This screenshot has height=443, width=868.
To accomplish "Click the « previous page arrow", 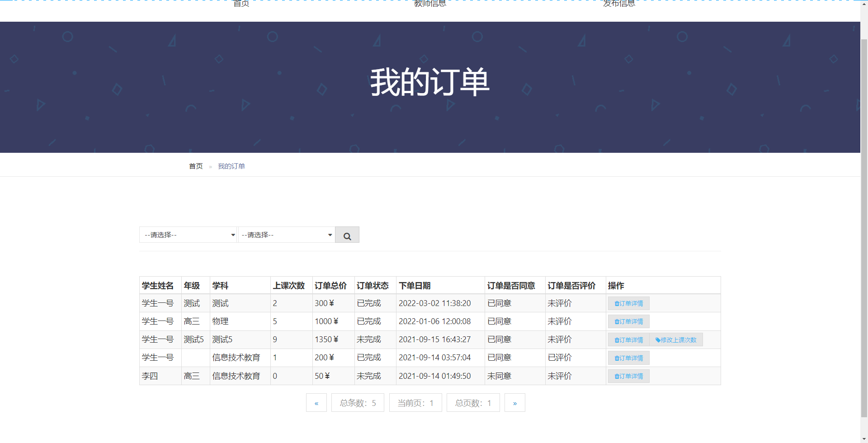I will coord(316,402).
